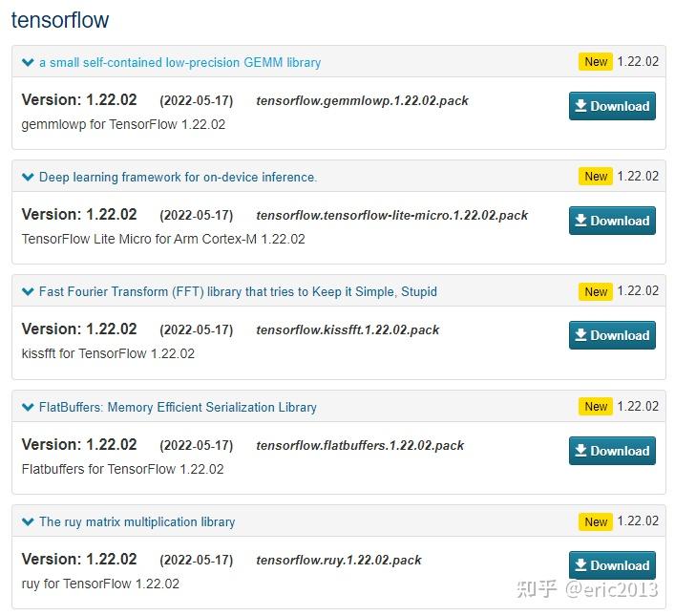This screenshot has height=616, width=675.
Task: Download the kissfft 1.22.02 pack
Action: (612, 335)
